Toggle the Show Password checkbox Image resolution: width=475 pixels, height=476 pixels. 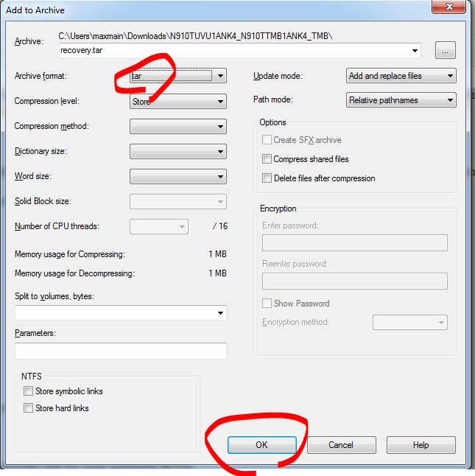coord(267,304)
